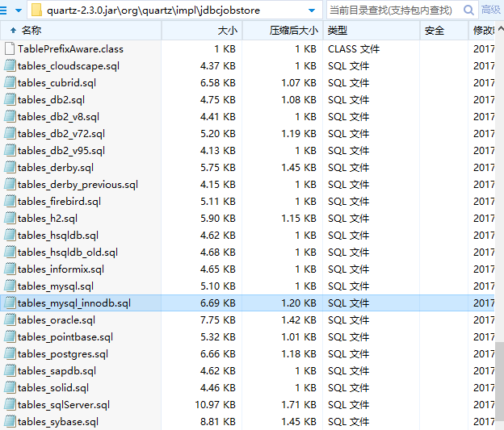Viewport: 504px width, 430px height.
Task: Select tables_db2.sql file icon
Action: (10, 100)
